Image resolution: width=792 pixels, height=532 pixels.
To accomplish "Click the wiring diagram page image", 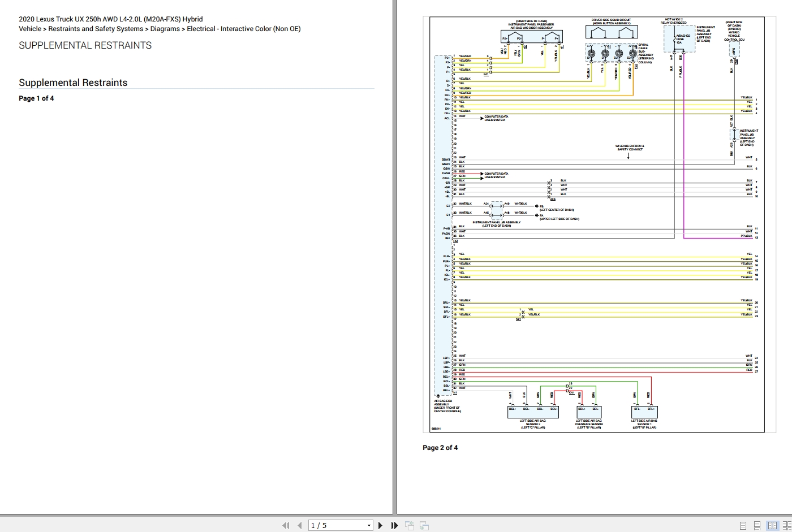I will pyautogui.click(x=599, y=224).
